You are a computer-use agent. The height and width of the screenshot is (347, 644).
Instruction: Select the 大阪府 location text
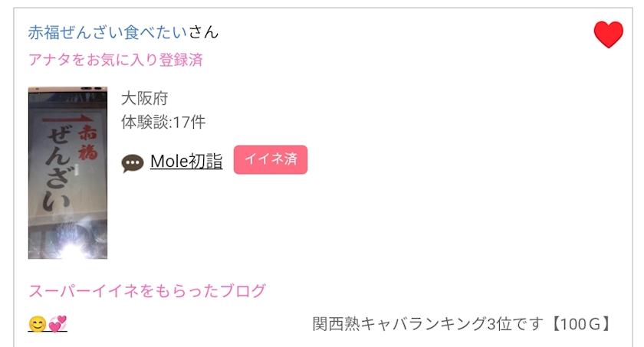pos(145,99)
